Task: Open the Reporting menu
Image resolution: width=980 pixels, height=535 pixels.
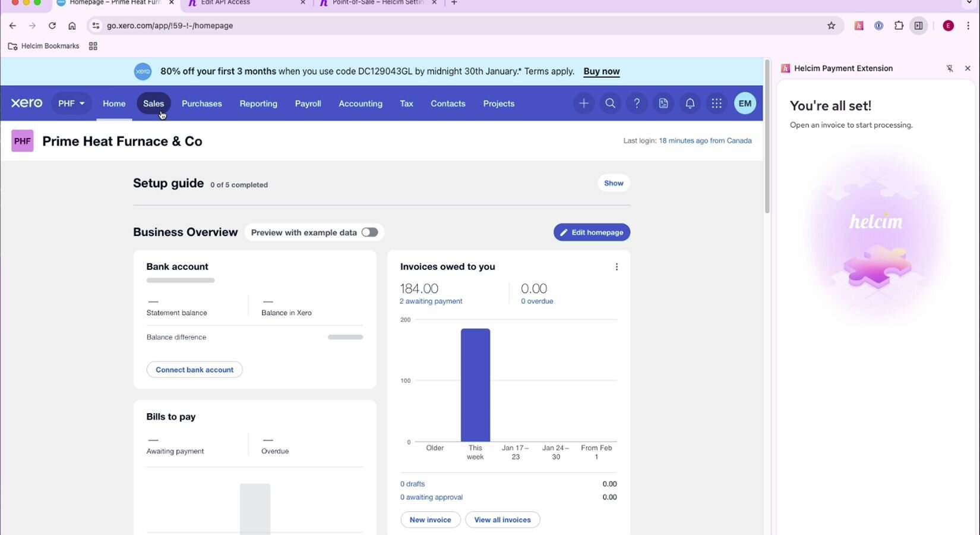Action: (x=258, y=103)
